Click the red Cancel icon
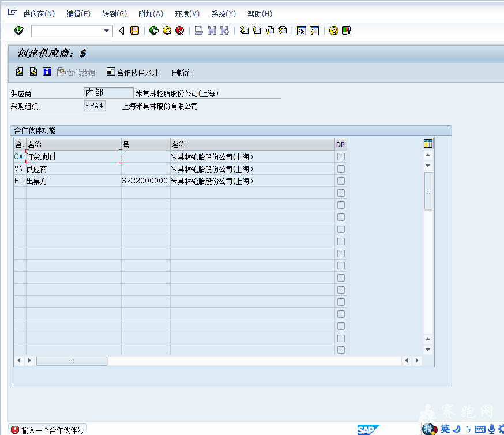 [x=180, y=31]
